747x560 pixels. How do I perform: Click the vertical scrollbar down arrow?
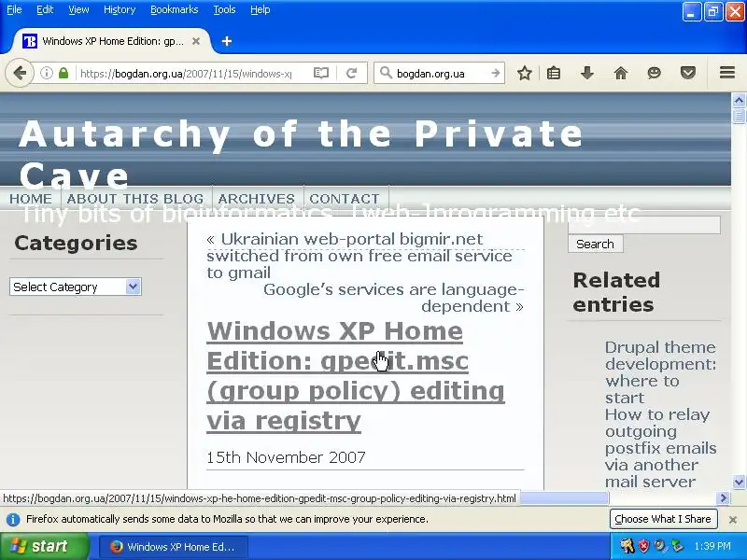[739, 482]
